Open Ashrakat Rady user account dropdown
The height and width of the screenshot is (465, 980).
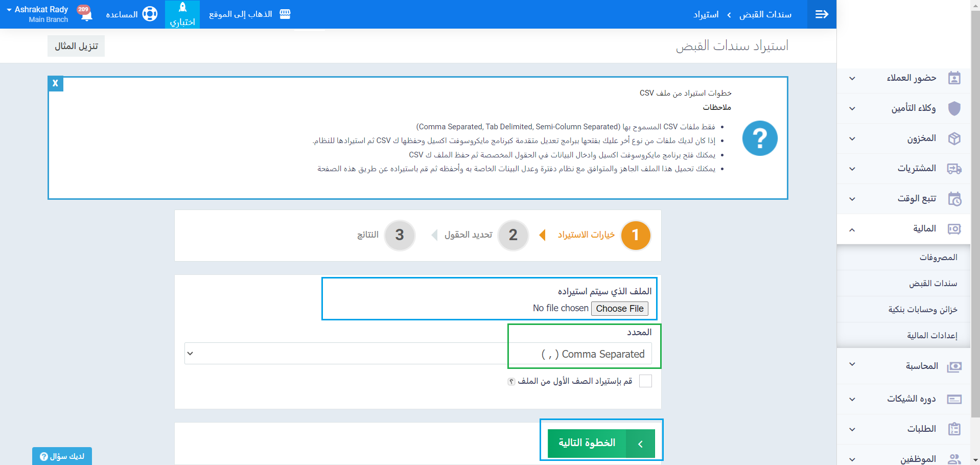pos(37,14)
